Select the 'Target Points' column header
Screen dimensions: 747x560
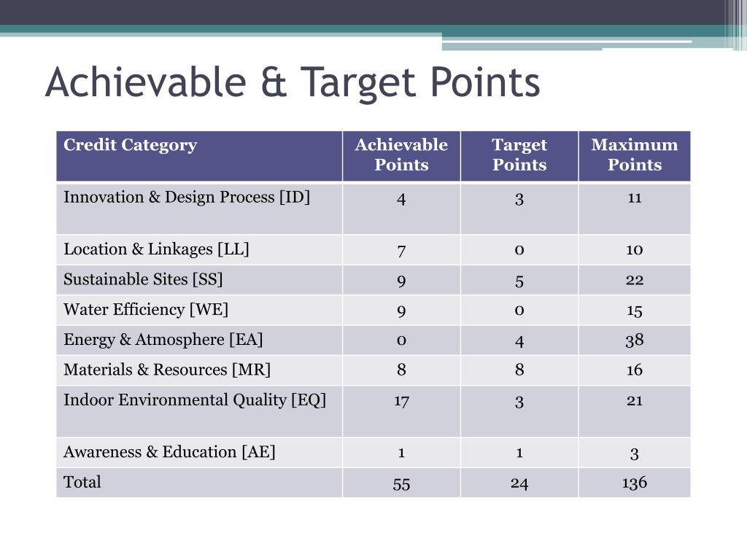[519, 155]
